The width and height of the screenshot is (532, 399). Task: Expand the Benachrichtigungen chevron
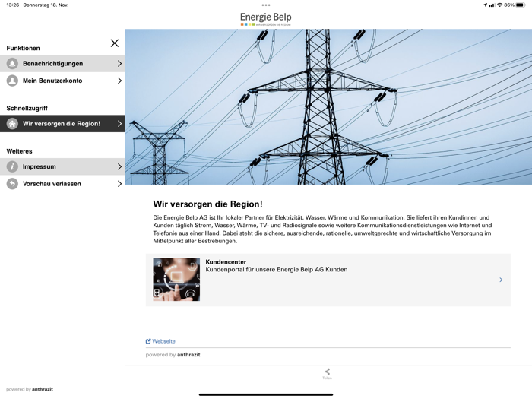[119, 63]
